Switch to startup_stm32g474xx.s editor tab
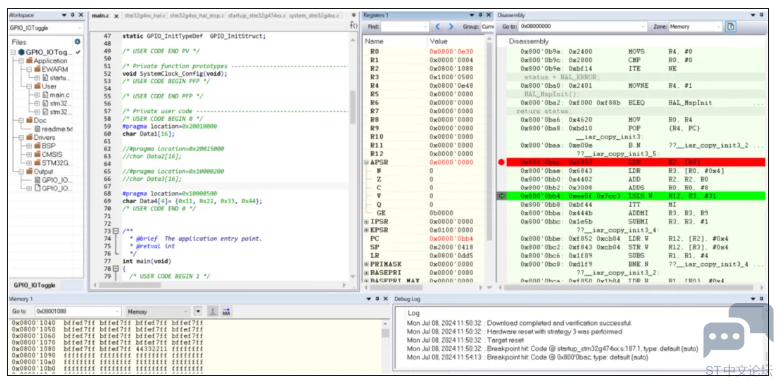The height and width of the screenshot is (386, 782). (256, 16)
